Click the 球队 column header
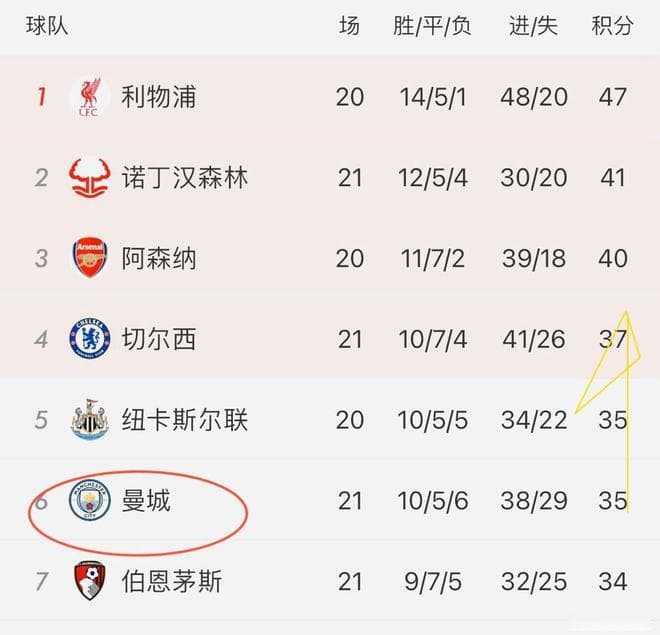660x635 pixels. point(47,26)
